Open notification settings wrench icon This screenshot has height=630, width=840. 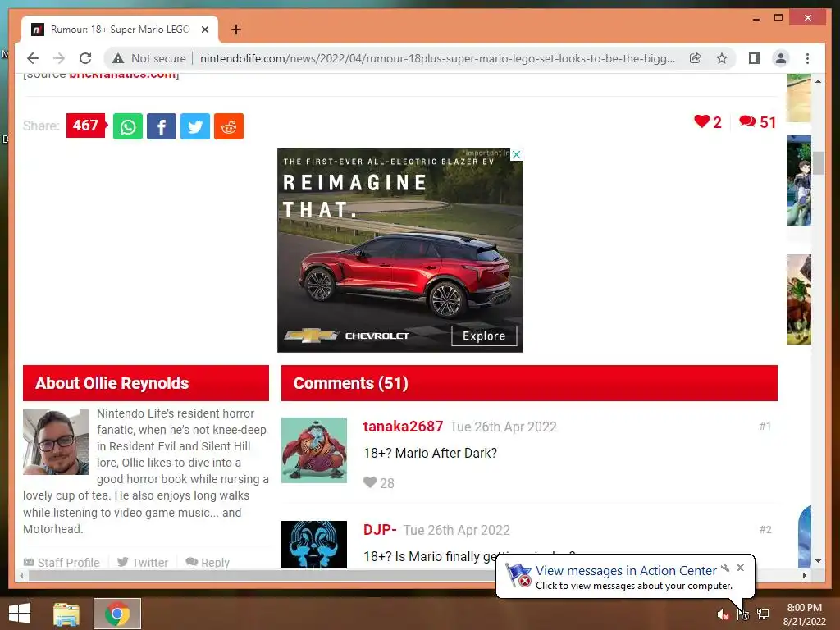click(x=725, y=568)
